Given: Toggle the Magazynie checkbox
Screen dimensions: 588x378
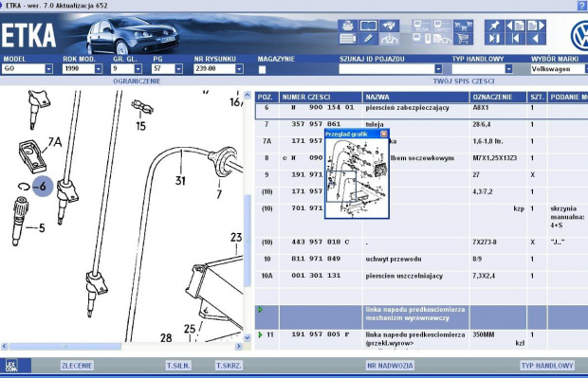Looking at the screenshot, I should click(x=262, y=70).
